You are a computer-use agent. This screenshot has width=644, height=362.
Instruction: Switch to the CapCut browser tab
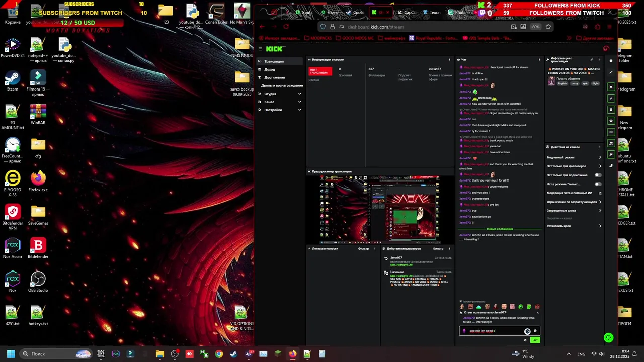coord(408,12)
